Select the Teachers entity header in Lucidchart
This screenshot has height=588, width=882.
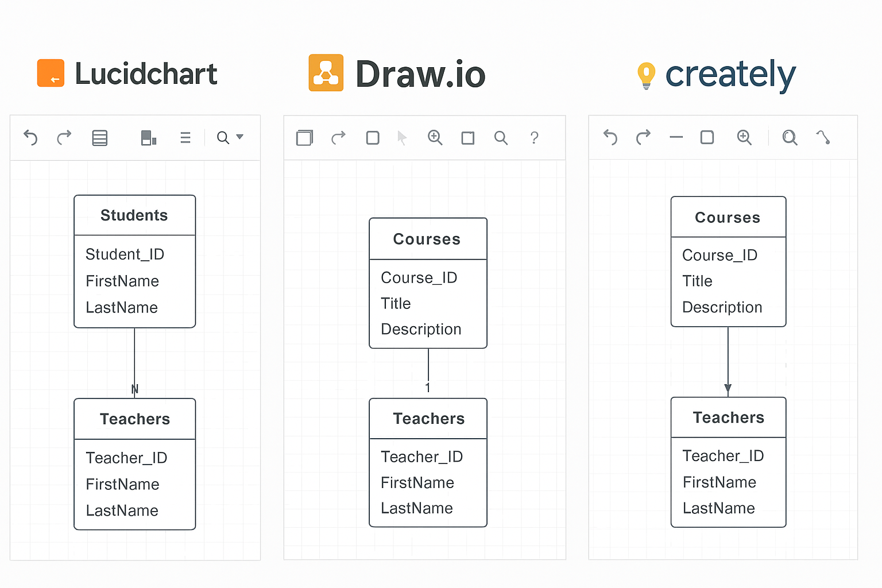[x=135, y=419]
